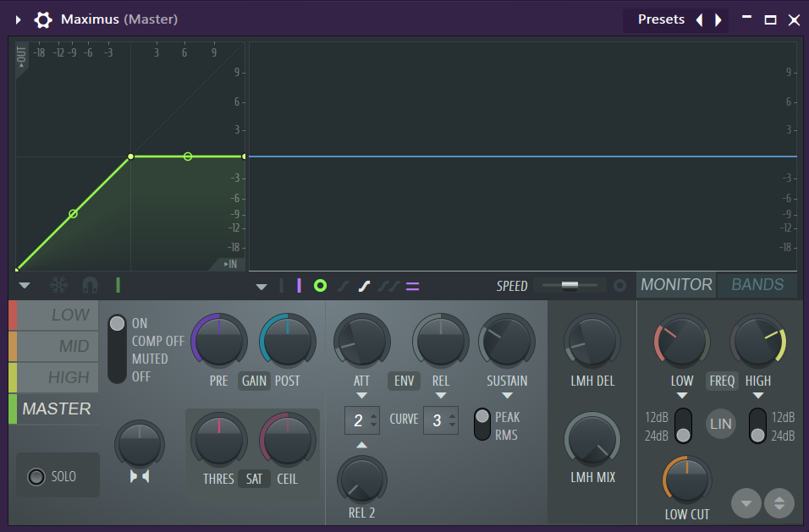The width and height of the screenshot is (809, 532).
Task: Click the round up-down arrows button
Action: pyautogui.click(x=779, y=503)
